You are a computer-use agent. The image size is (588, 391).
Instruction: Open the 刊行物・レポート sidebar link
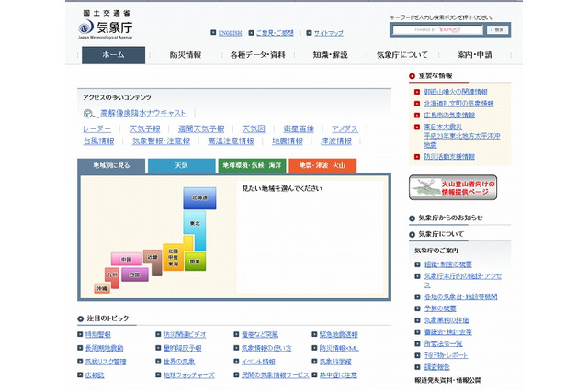447,355
